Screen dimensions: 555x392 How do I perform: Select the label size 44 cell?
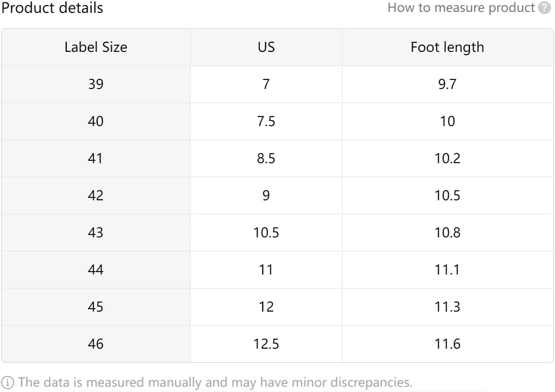click(96, 270)
